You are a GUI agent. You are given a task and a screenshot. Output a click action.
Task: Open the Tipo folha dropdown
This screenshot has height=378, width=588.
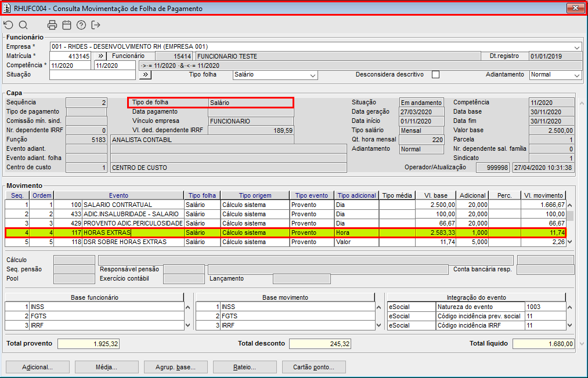point(313,75)
